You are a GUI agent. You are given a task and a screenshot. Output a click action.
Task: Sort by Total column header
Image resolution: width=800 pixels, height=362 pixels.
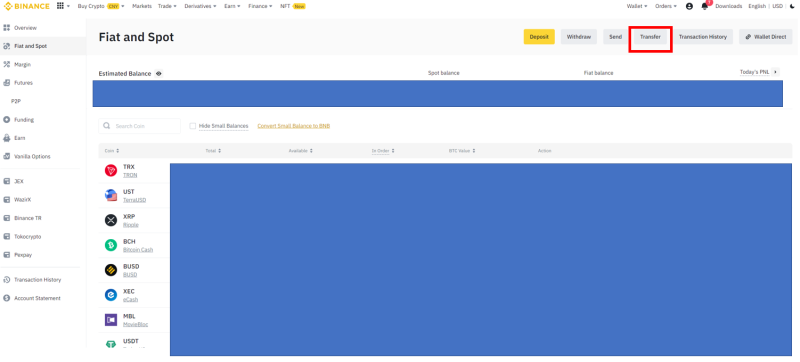(x=213, y=151)
